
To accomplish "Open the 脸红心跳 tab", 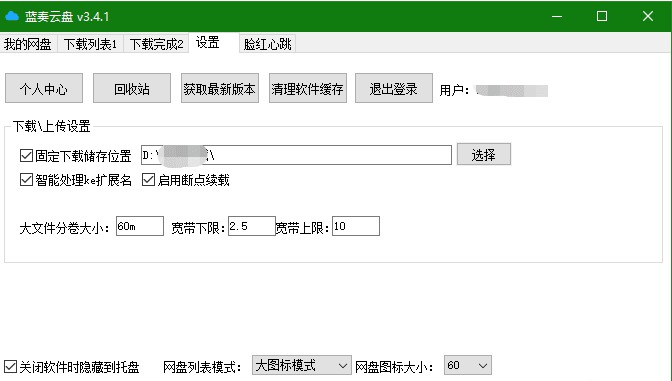I will tap(267, 44).
